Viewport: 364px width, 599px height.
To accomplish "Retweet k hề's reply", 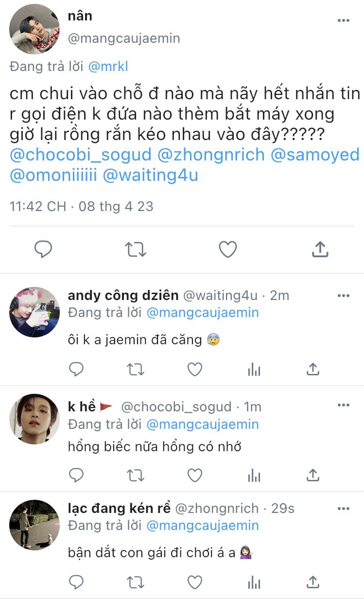I will (x=136, y=475).
